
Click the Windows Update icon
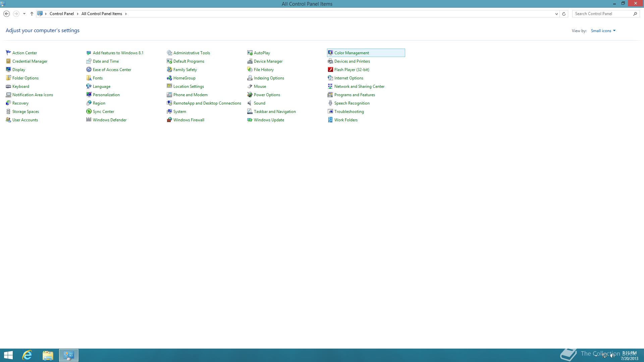click(x=250, y=120)
